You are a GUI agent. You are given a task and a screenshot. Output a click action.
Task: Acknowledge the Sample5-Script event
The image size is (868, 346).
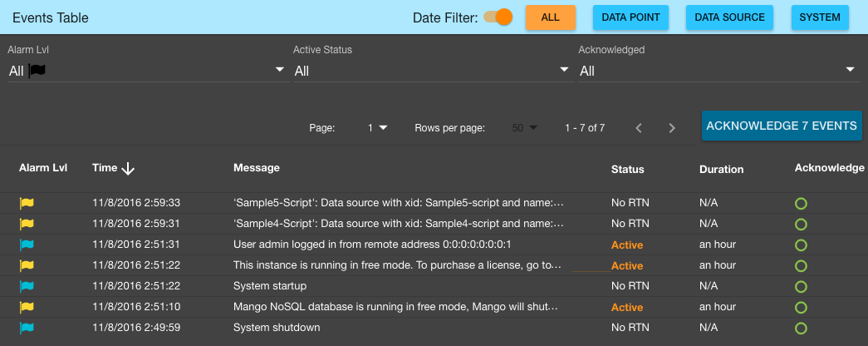pyautogui.click(x=801, y=204)
